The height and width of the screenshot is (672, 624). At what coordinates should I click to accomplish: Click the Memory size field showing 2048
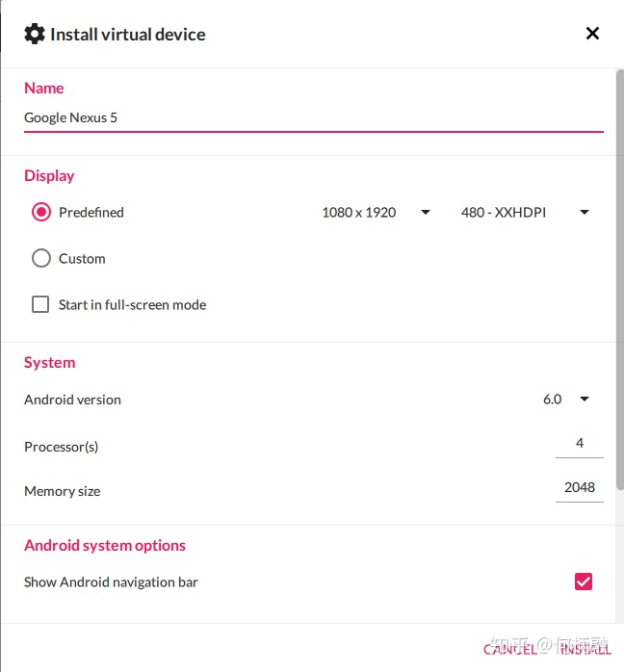point(580,488)
